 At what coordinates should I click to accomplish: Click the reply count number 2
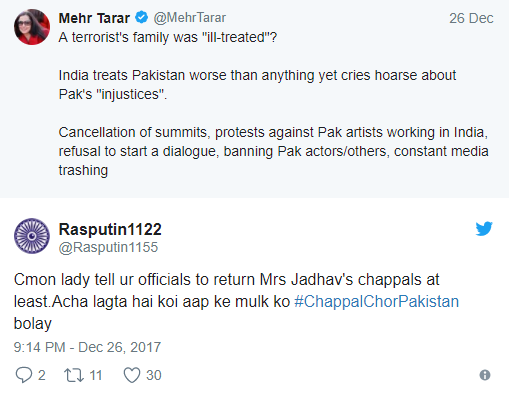click(42, 375)
